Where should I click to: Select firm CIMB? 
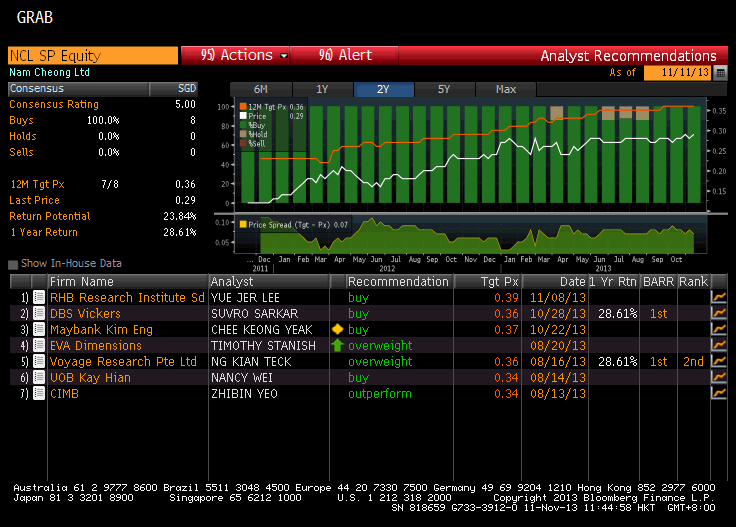64,393
